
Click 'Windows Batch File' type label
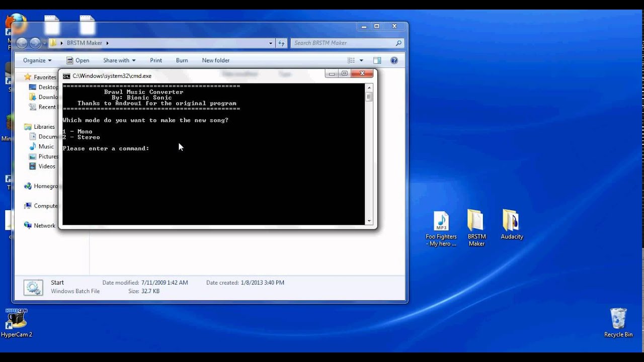[75, 291]
